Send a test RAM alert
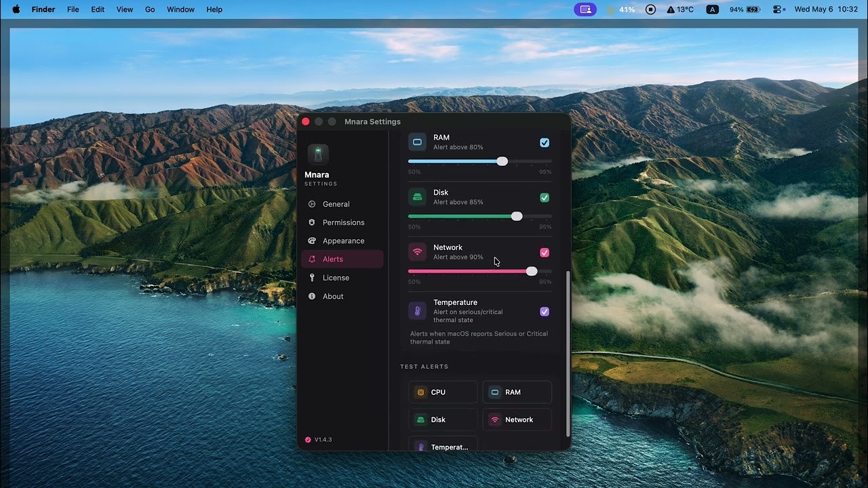The image size is (868, 488). tap(517, 392)
